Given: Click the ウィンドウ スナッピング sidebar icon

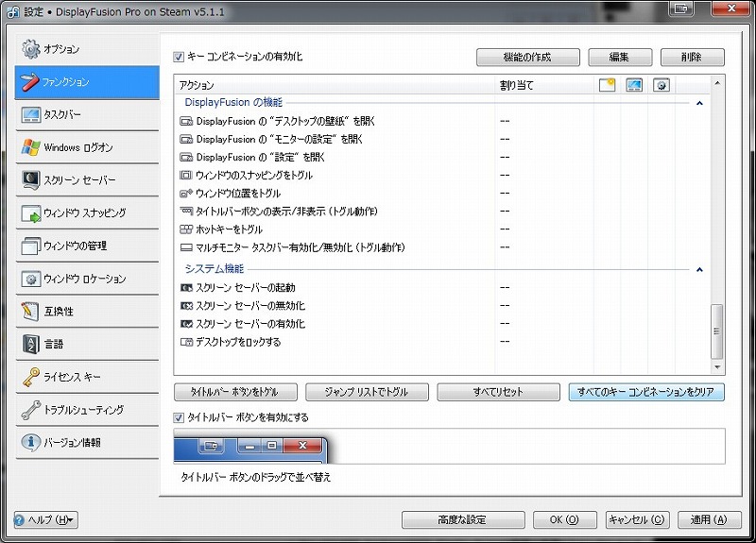Looking at the screenshot, I should pos(31,213).
